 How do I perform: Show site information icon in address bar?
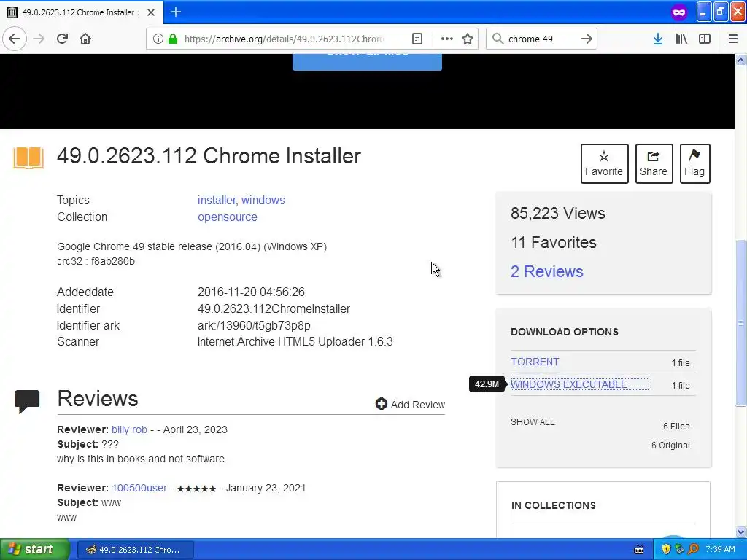click(158, 39)
